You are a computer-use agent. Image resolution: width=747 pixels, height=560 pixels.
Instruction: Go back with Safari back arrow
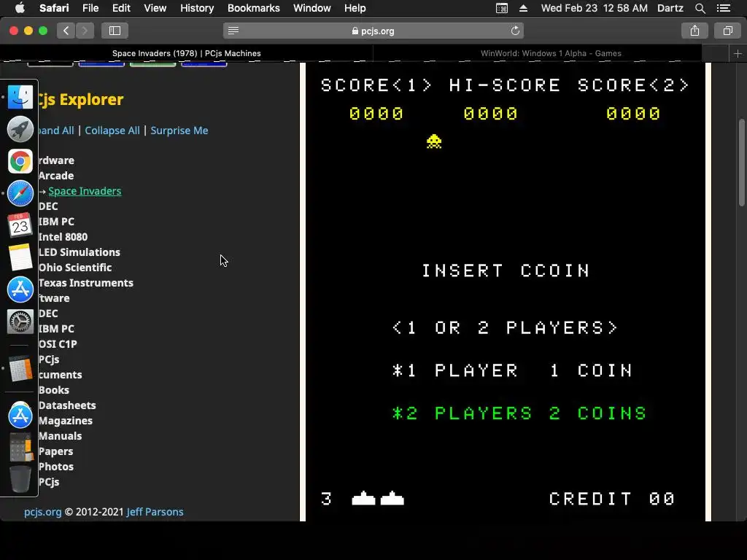click(66, 31)
